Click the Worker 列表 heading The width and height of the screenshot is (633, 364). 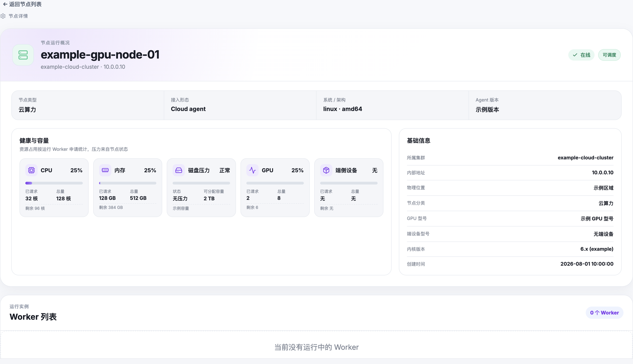(33, 317)
